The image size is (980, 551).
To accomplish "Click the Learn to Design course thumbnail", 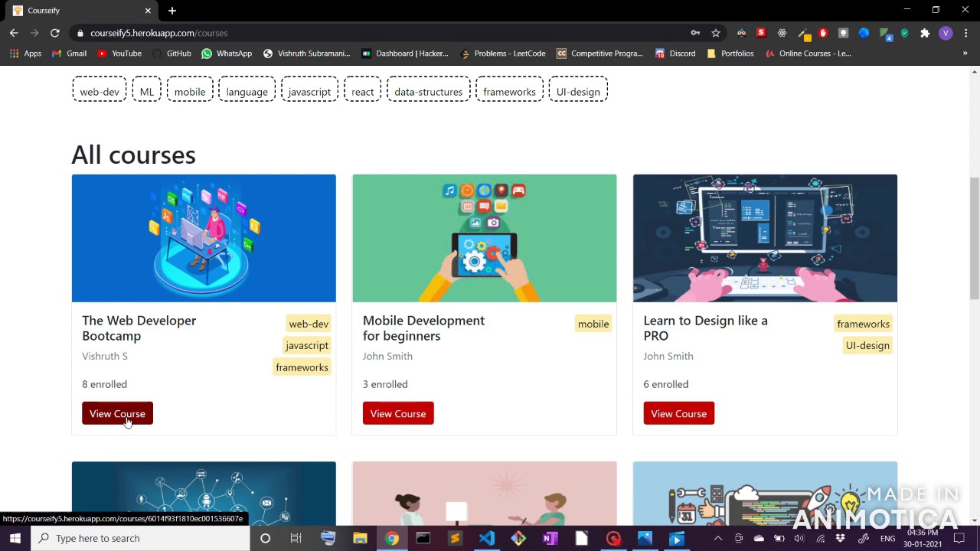I will coord(765,238).
